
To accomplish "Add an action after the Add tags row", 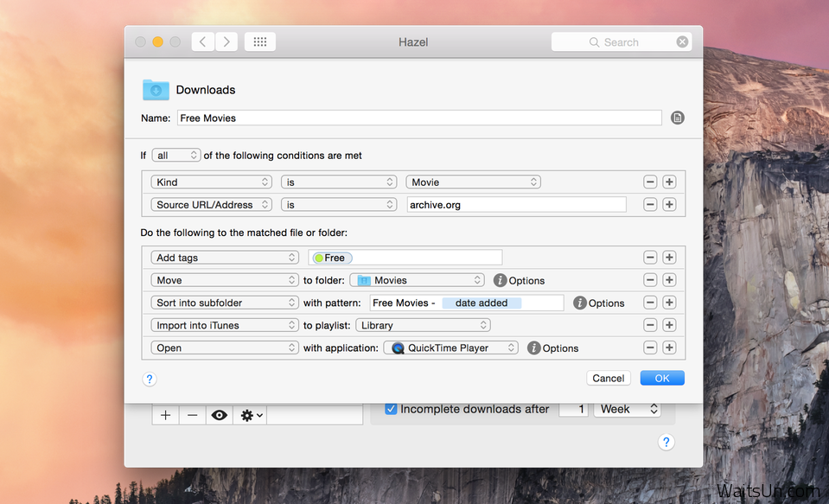I will (669, 258).
